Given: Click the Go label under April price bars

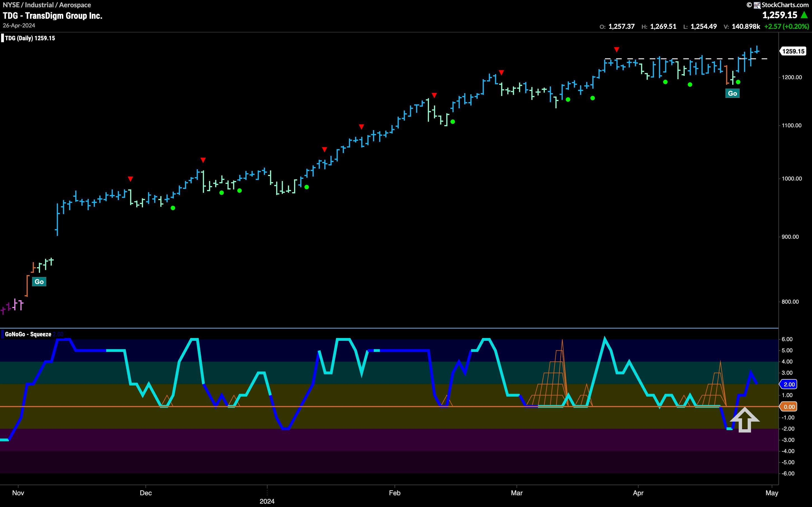Looking at the screenshot, I should tap(732, 93).
